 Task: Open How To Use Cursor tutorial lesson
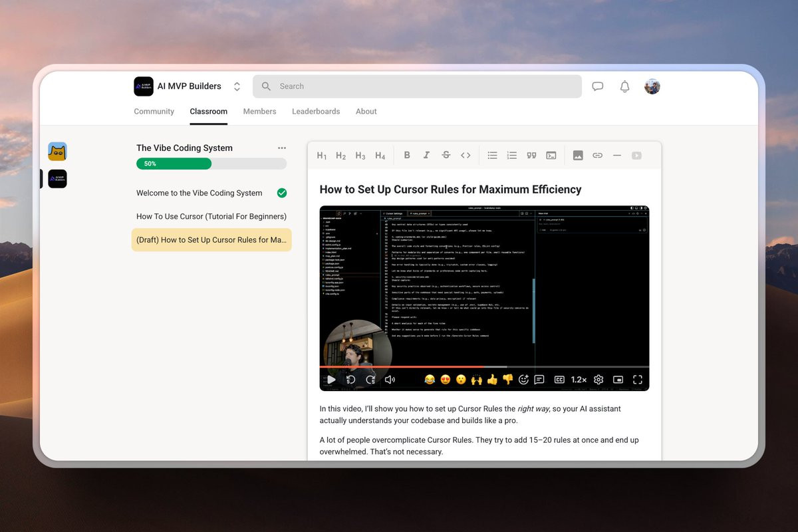[x=211, y=216]
